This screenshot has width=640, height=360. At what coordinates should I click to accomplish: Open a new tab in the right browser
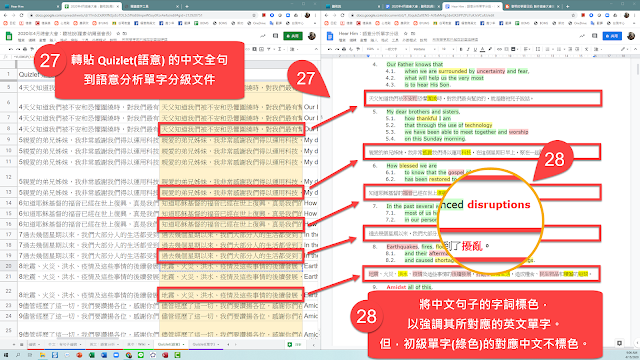(x=567, y=6)
